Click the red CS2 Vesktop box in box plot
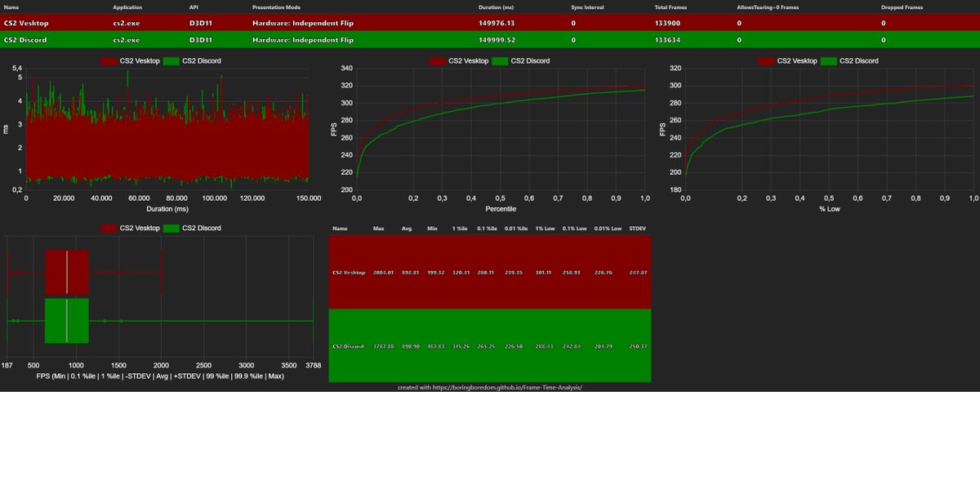The width and height of the screenshot is (980, 489). click(x=67, y=272)
